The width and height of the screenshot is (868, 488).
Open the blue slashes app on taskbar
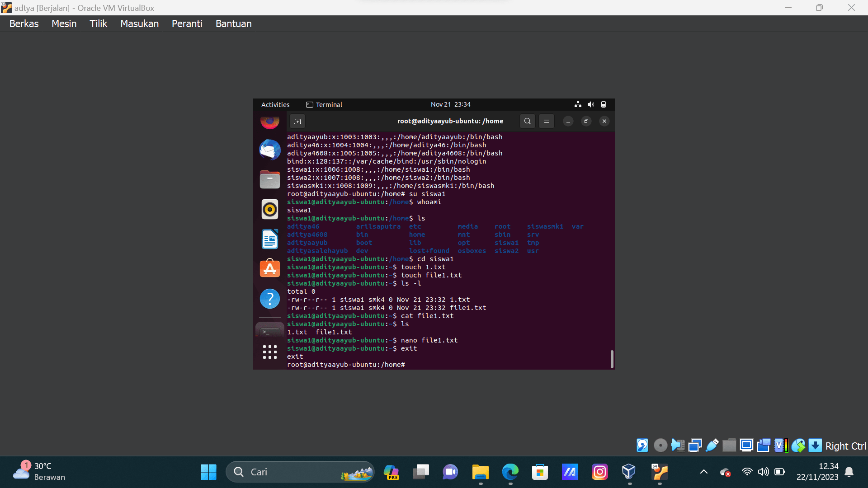(x=570, y=472)
